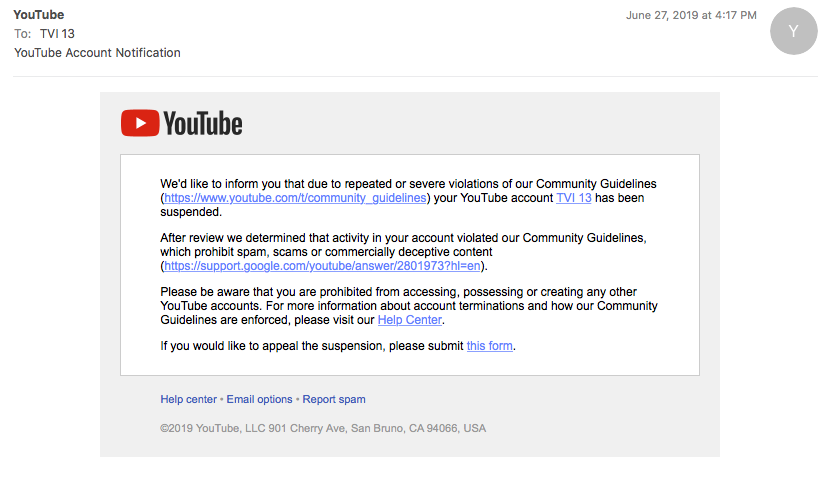The width and height of the screenshot is (827, 482).
Task: Click the subject YouTube Account Notification
Action: point(97,52)
